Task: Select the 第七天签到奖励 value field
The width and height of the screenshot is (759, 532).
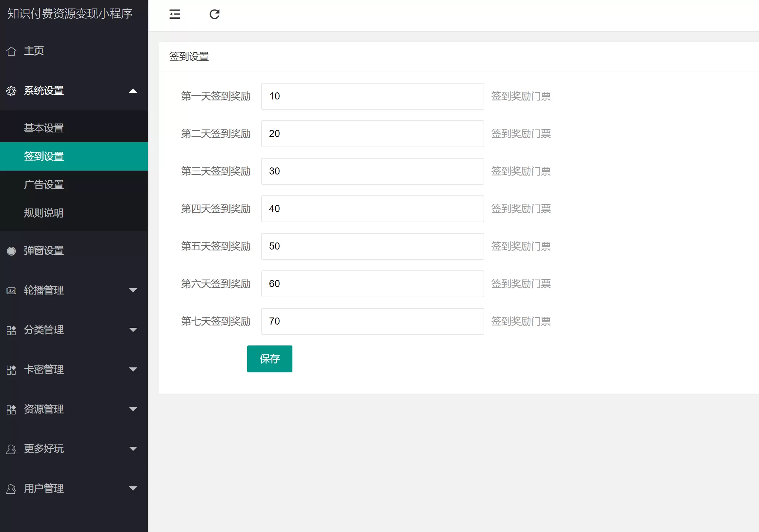Action: point(372,321)
